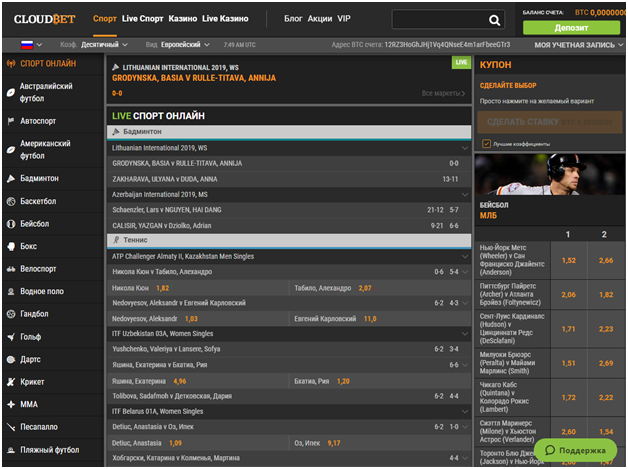Image resolution: width=628 pixels, height=469 pixels.
Task: Open the Все маркеты link
Action: pyautogui.click(x=443, y=93)
